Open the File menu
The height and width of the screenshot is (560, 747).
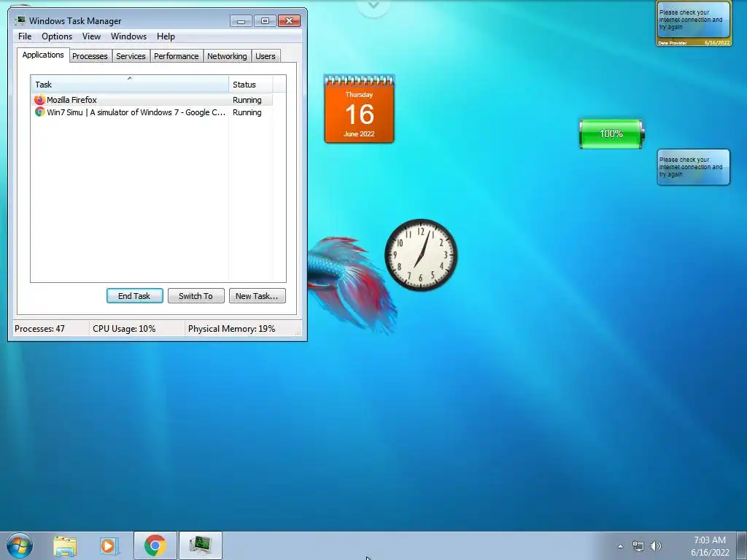pos(25,36)
